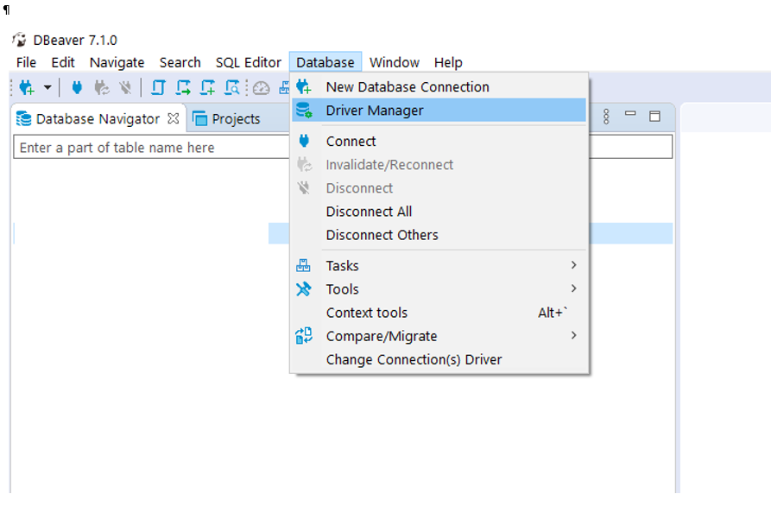The image size is (771, 532).
Task: Click the DBeaver application logo in the title bar
Action: 19,40
